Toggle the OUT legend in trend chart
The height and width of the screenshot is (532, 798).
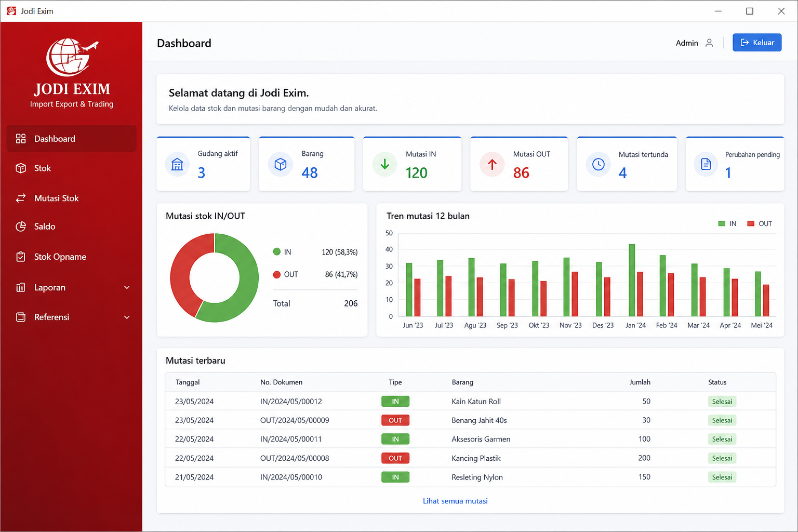760,223
